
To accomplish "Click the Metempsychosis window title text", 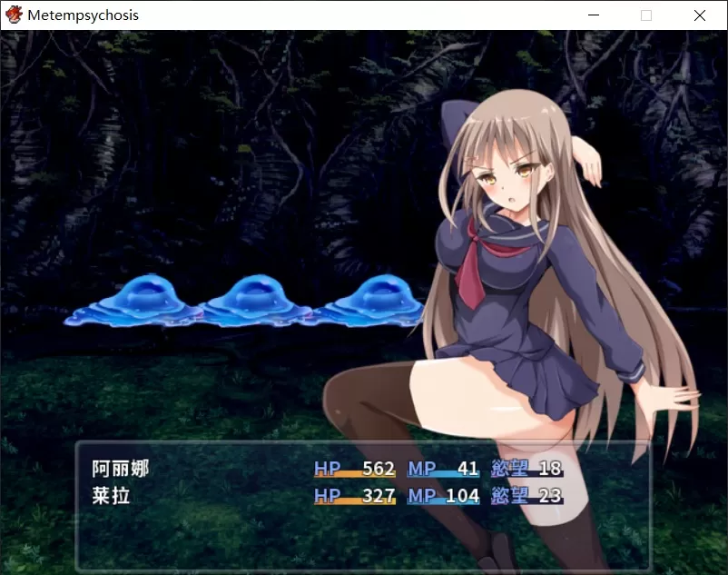I will coord(83,15).
